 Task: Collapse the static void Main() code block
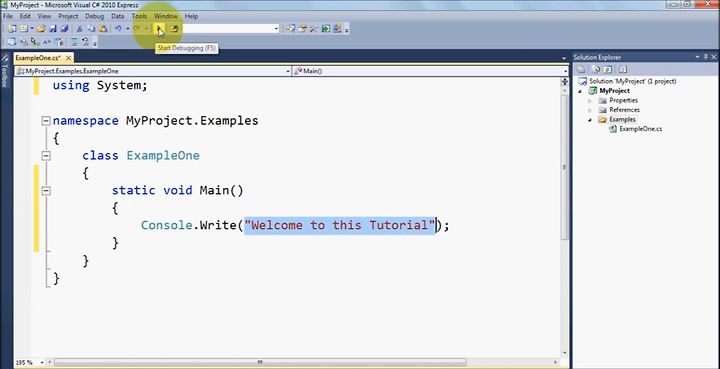(x=46, y=190)
